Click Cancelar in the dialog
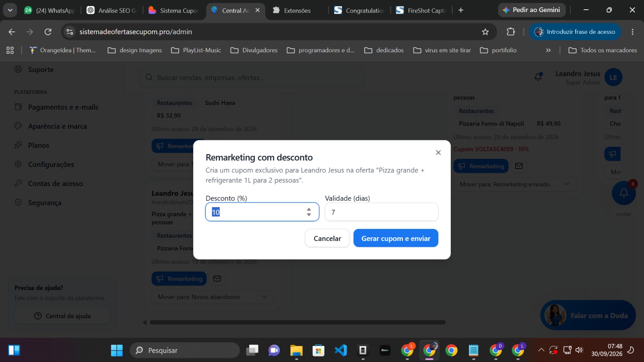The image size is (644, 362). tap(327, 238)
